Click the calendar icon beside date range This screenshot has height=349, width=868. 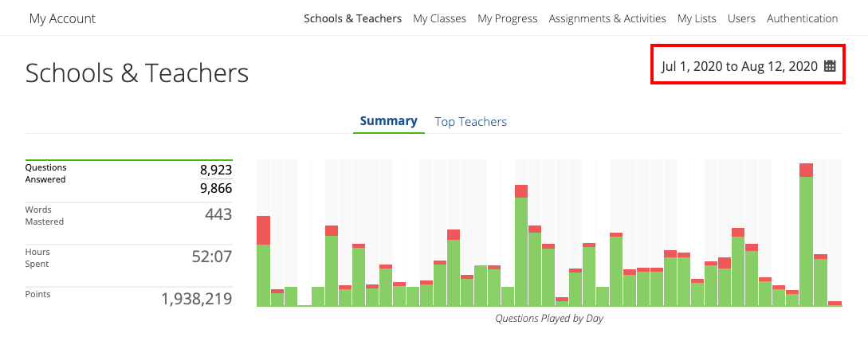[830, 66]
